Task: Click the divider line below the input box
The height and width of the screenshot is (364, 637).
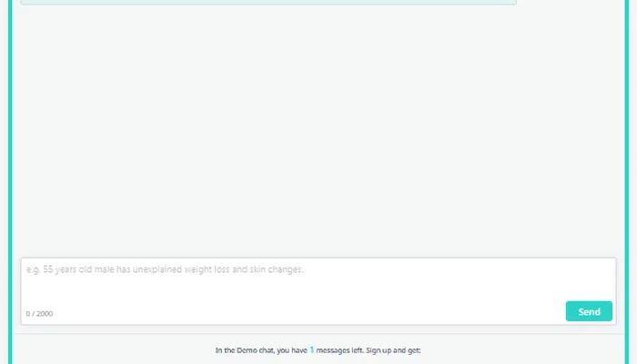Action: click(318, 333)
